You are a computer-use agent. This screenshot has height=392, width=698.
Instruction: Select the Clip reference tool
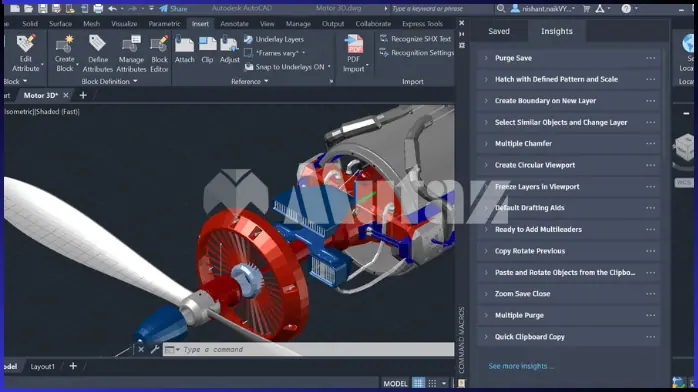click(x=207, y=49)
